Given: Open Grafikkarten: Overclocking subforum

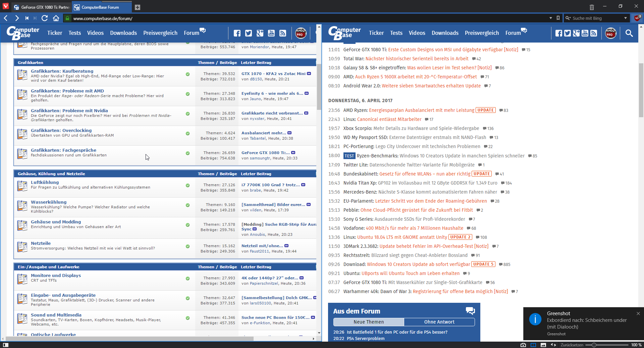Looking at the screenshot, I should coord(61,130).
